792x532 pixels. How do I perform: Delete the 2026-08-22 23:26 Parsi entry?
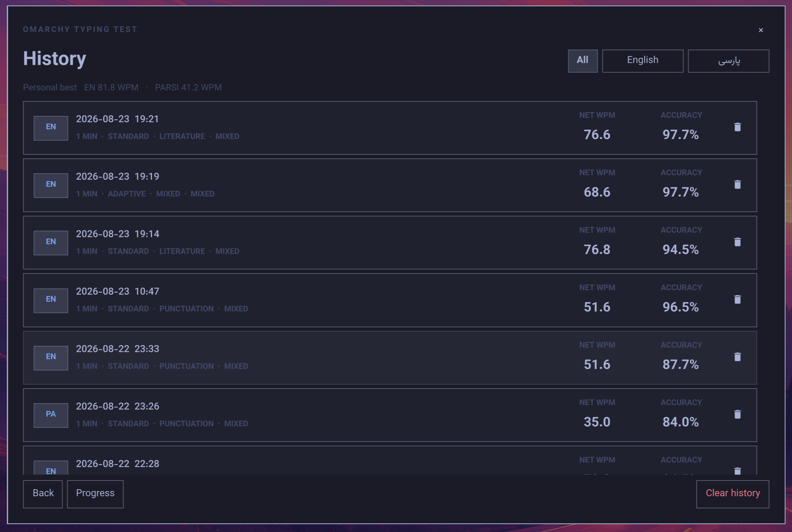tap(737, 414)
